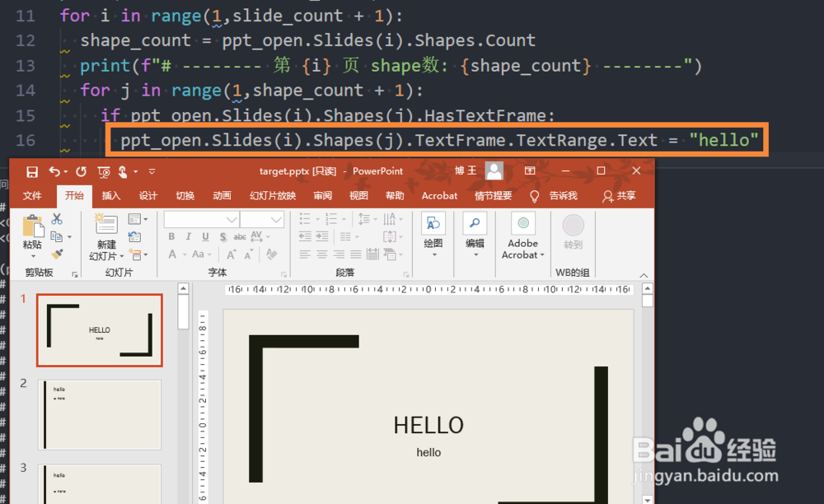The image size is (824, 504).
Task: Undo the last action in PowerPoint
Action: 54,171
